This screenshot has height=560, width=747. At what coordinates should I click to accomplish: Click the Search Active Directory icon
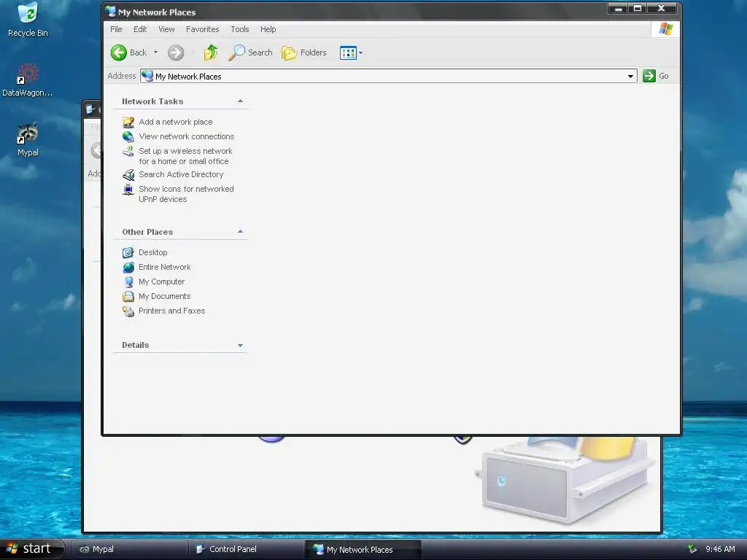point(128,175)
